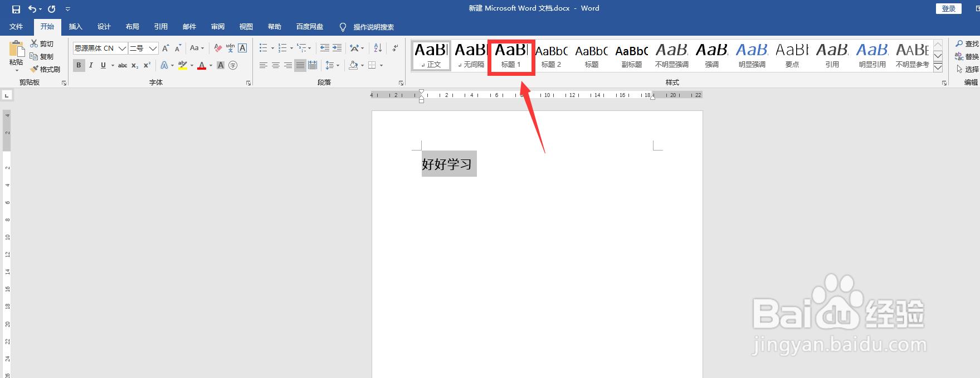Toggle superscript formatting
The width and height of the screenshot is (980, 378).
147,65
